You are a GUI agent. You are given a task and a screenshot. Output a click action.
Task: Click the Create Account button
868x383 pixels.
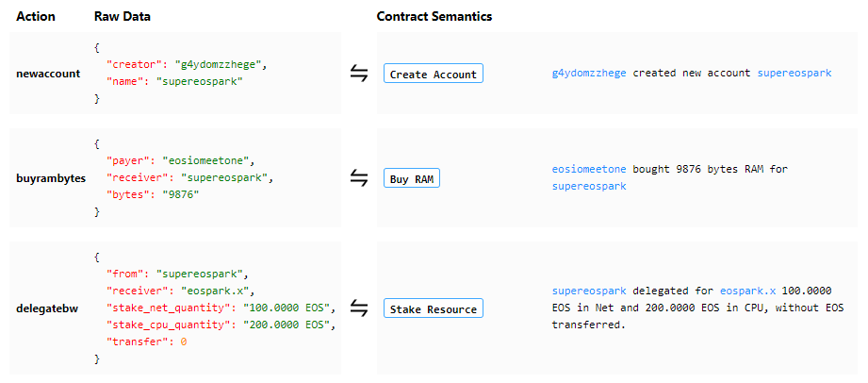(434, 74)
